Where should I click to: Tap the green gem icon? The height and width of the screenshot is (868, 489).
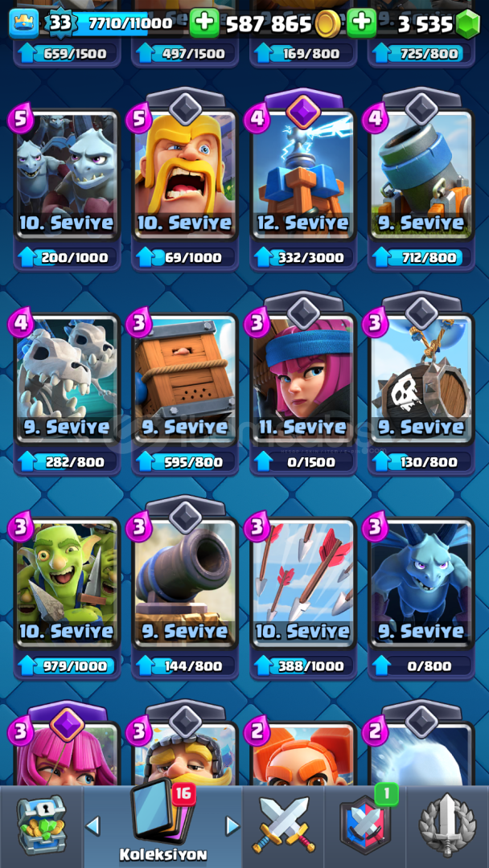point(467,24)
